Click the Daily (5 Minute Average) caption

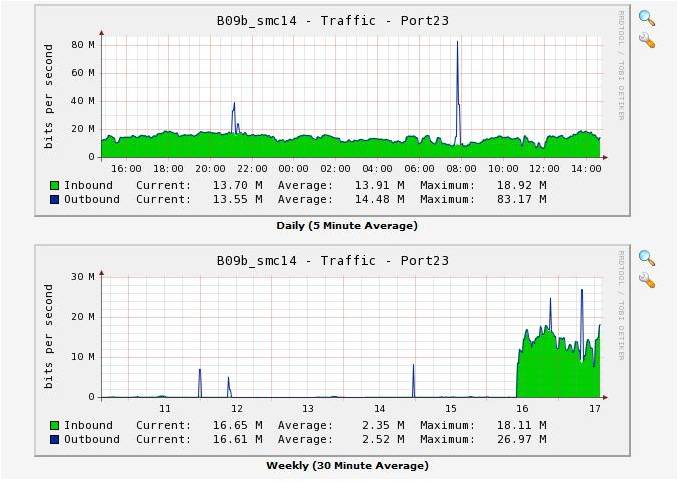[346, 226]
